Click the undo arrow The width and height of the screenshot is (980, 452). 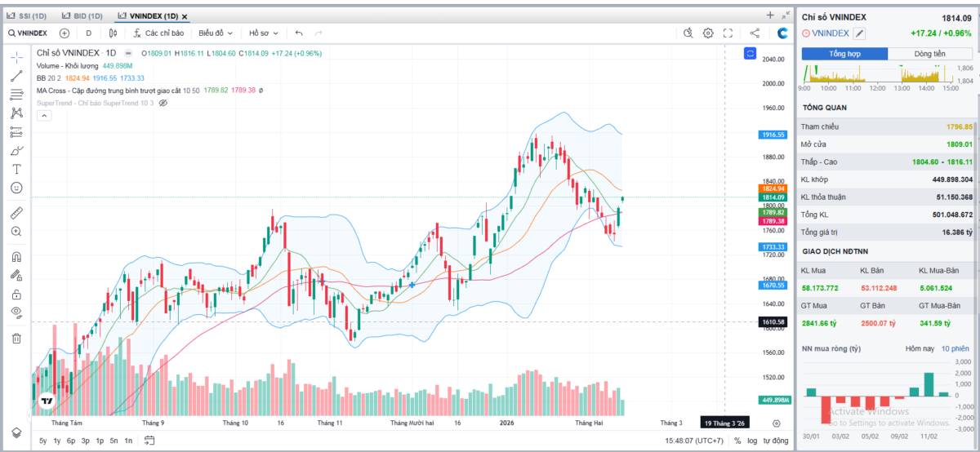click(x=299, y=33)
